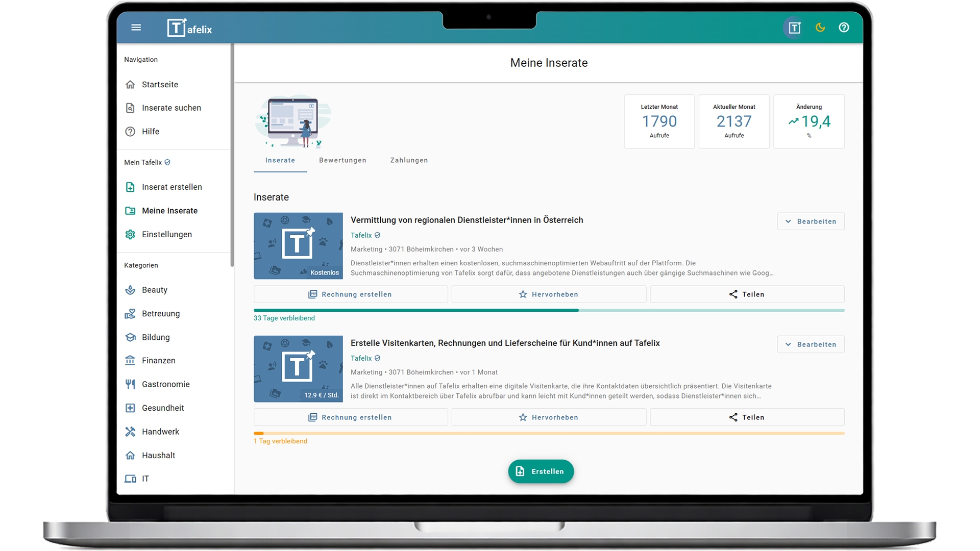Click Teilen for the Vermittlung listing
Screen dimensions: 980x551
(x=747, y=294)
